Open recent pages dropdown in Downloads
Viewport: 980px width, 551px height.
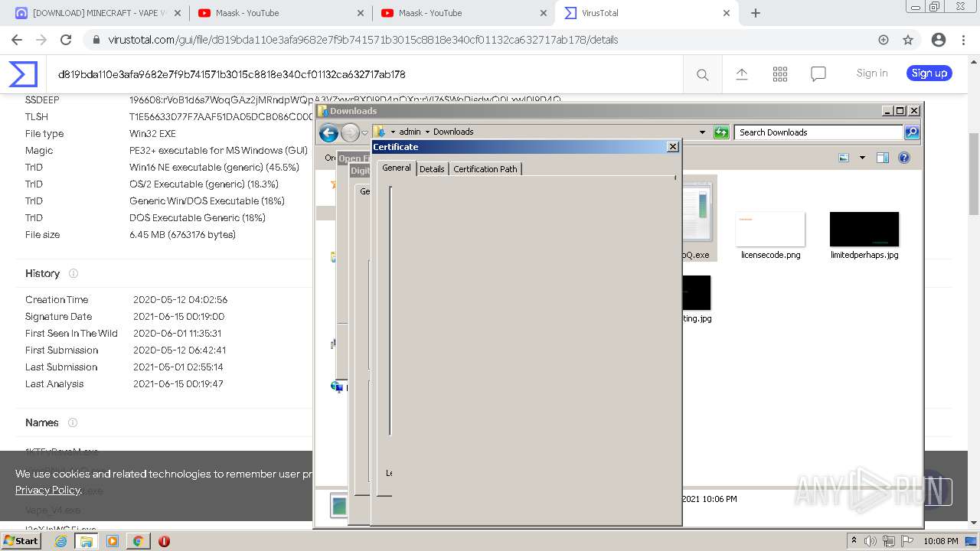click(x=364, y=133)
